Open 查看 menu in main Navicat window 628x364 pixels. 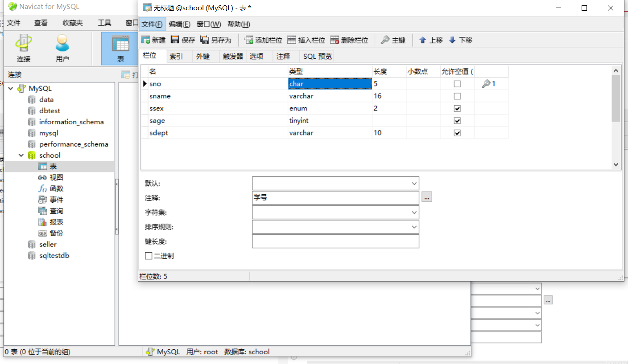(41, 23)
